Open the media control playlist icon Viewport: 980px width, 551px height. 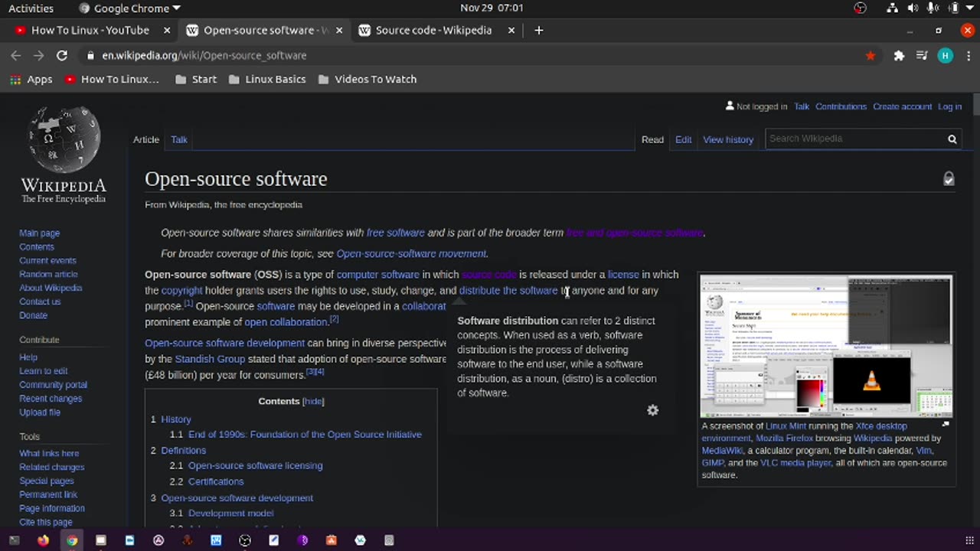(x=922, y=55)
